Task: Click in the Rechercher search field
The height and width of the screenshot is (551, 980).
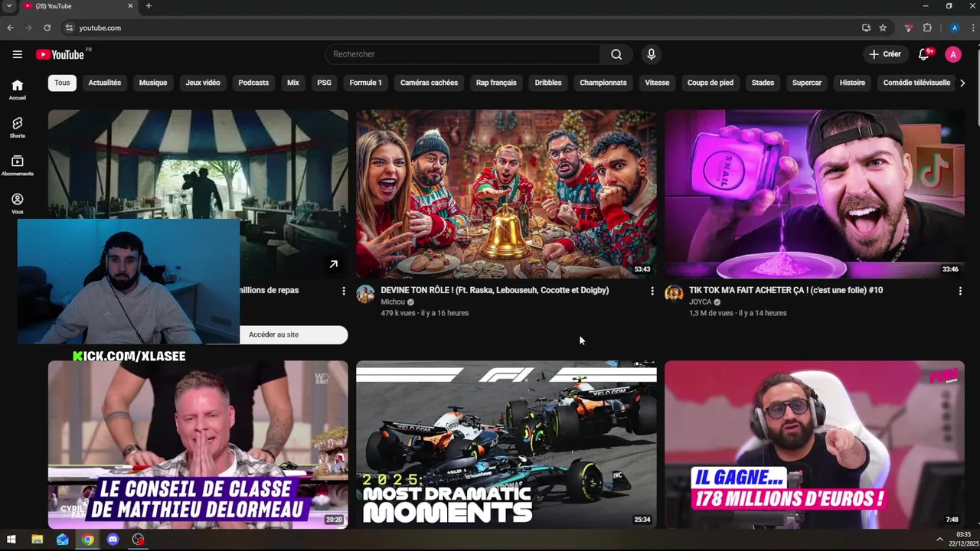Action: [x=463, y=54]
